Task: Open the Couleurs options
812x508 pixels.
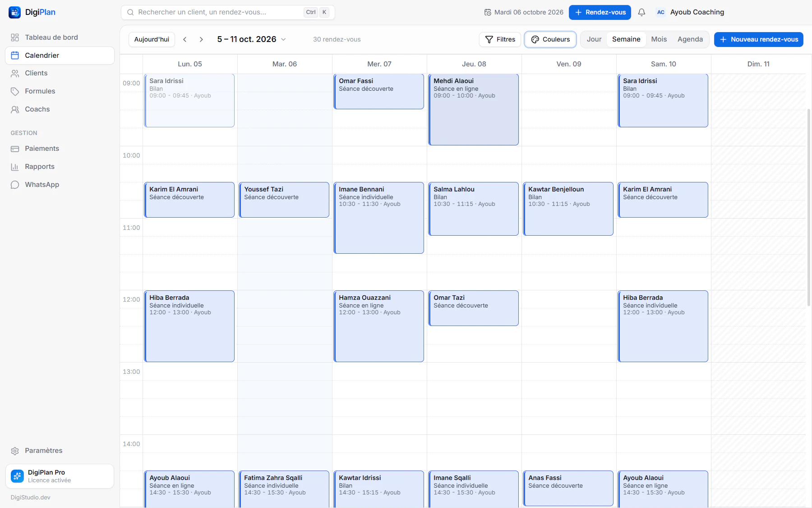Action: point(550,39)
